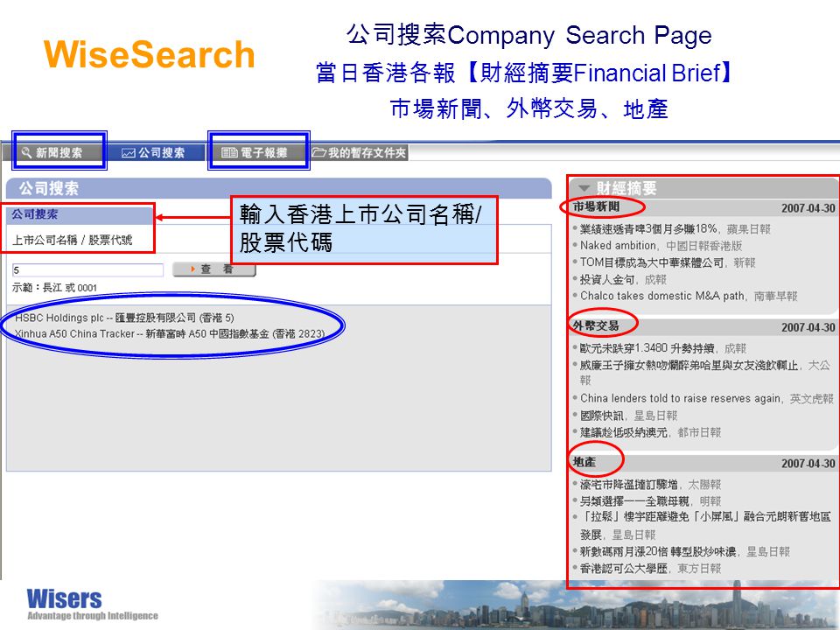840x630 pixels.
Task: Click the 公司搜索 panel header title
Action: click(x=49, y=189)
